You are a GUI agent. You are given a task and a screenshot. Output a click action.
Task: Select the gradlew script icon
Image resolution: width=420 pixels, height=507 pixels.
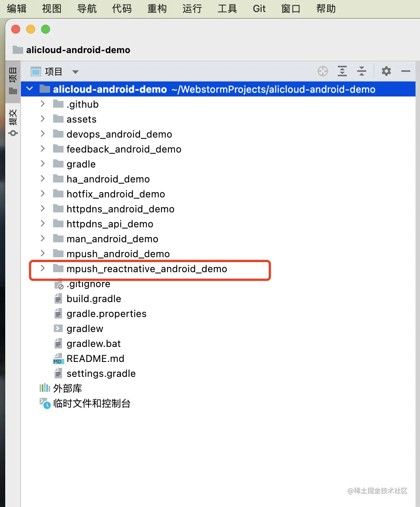pyautogui.click(x=58, y=328)
